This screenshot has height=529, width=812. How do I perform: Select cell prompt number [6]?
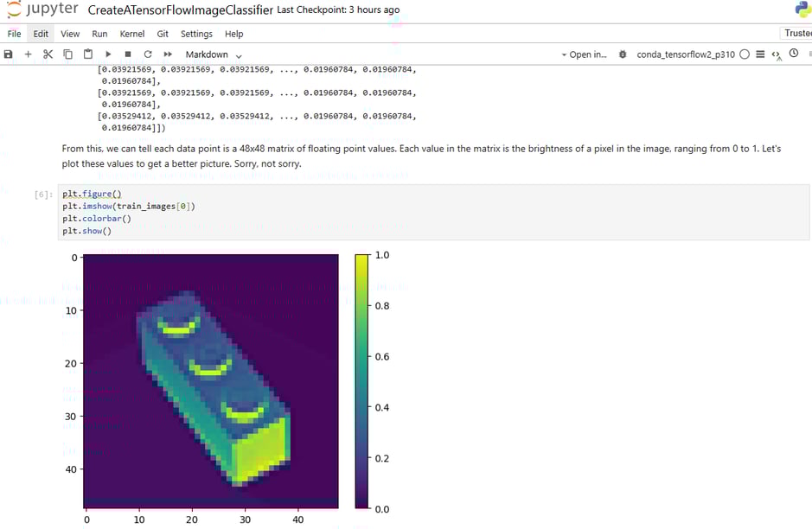click(43, 194)
